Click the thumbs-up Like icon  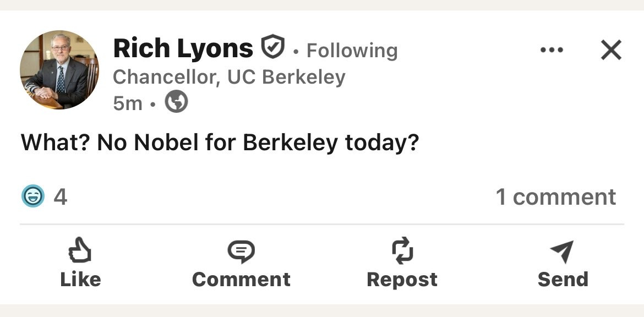[80, 253]
